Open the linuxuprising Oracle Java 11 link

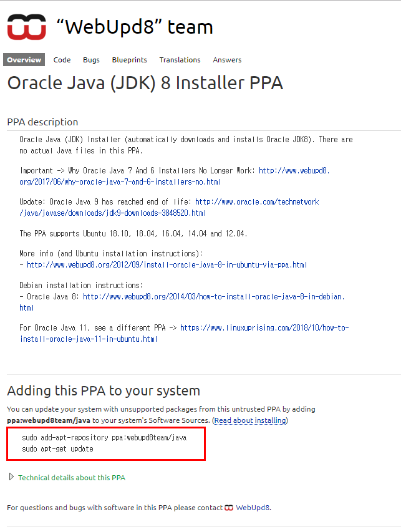[x=184, y=333]
